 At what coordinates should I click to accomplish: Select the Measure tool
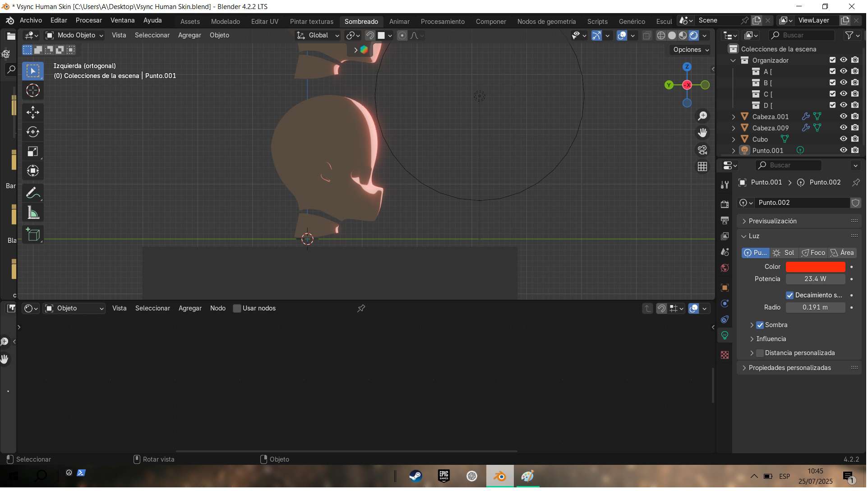point(32,213)
